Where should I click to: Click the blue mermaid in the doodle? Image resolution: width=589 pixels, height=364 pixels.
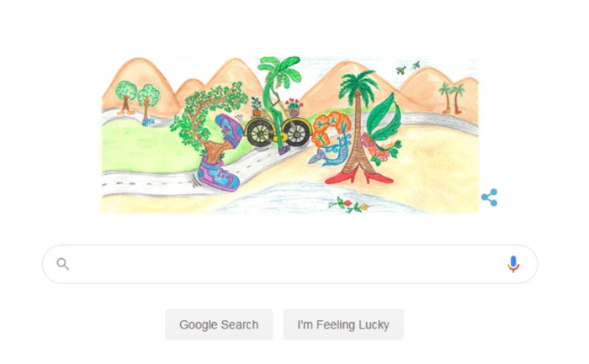(331, 152)
